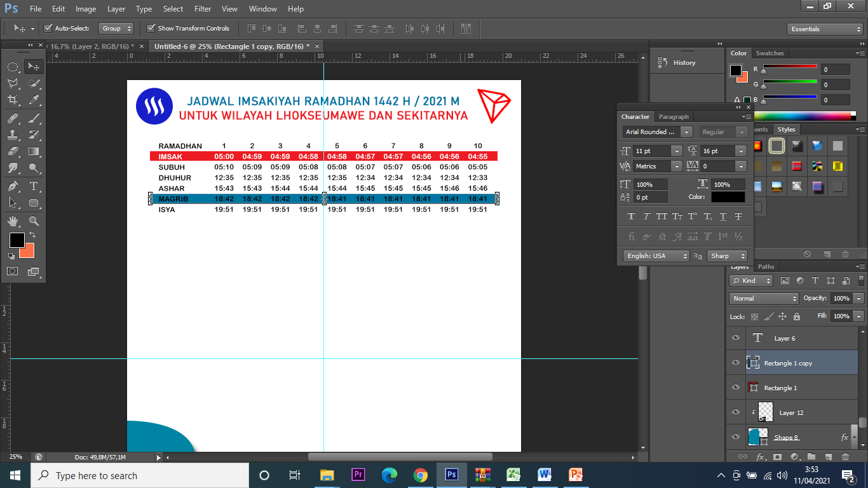Click the foreground color swatch in toolbar
Viewport: 868px width, 488px height.
coord(17,240)
